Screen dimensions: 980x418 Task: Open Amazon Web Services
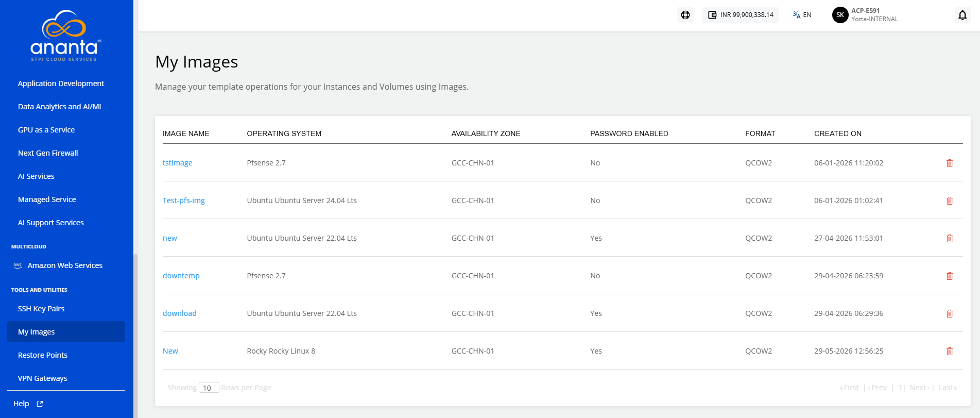[65, 265]
